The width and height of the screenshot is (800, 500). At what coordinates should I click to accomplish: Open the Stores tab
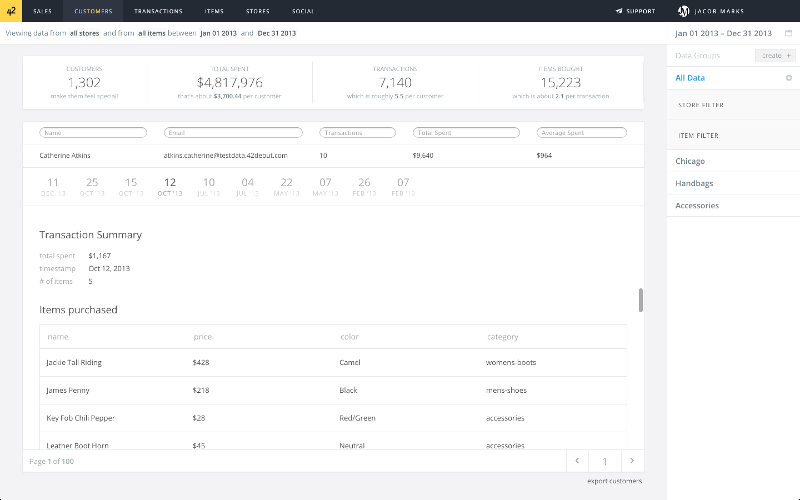[258, 11]
